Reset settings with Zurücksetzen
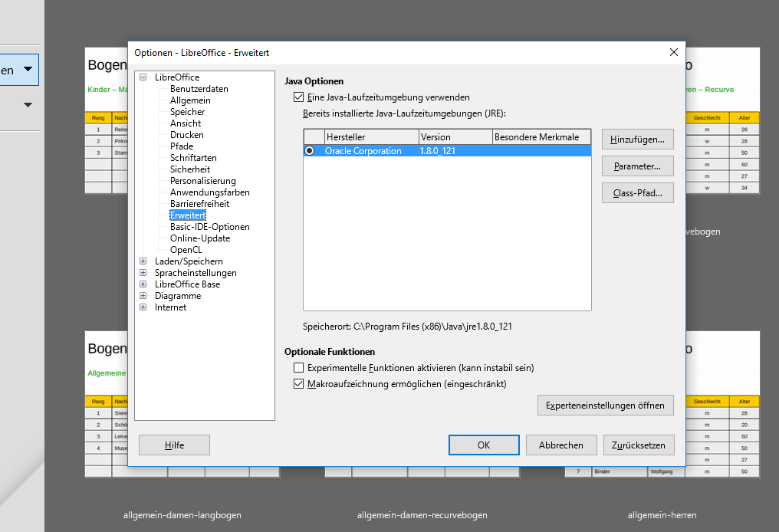 click(639, 445)
